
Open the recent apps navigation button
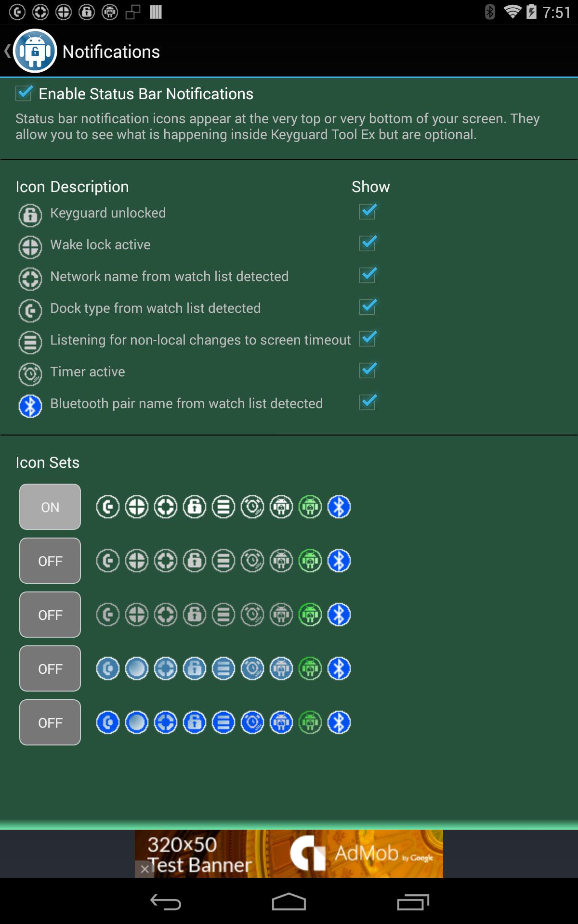point(413,902)
